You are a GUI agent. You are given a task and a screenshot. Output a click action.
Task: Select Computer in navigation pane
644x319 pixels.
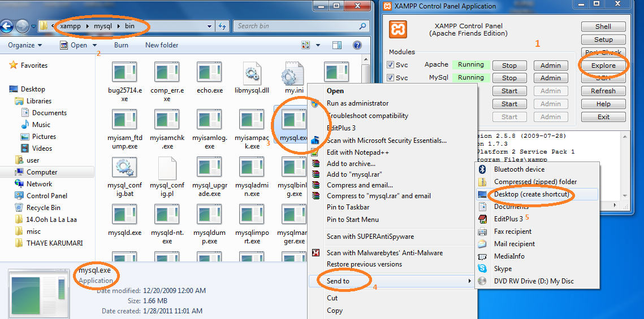click(x=42, y=172)
